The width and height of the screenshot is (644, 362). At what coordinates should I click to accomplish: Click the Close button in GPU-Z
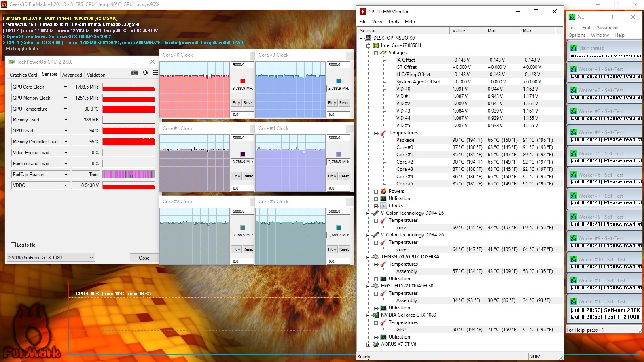[144, 258]
